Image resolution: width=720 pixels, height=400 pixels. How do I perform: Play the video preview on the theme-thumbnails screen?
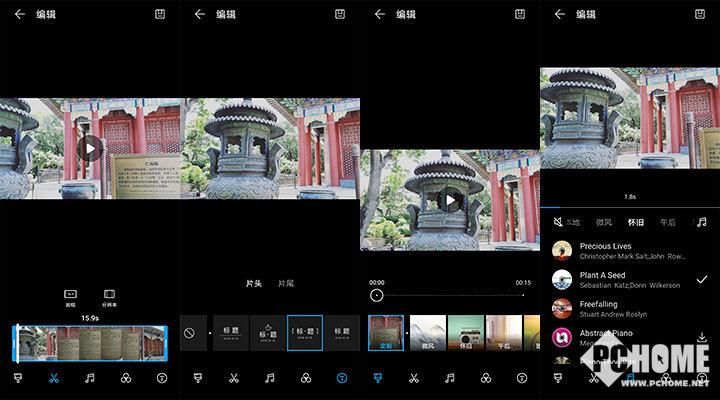click(x=450, y=200)
